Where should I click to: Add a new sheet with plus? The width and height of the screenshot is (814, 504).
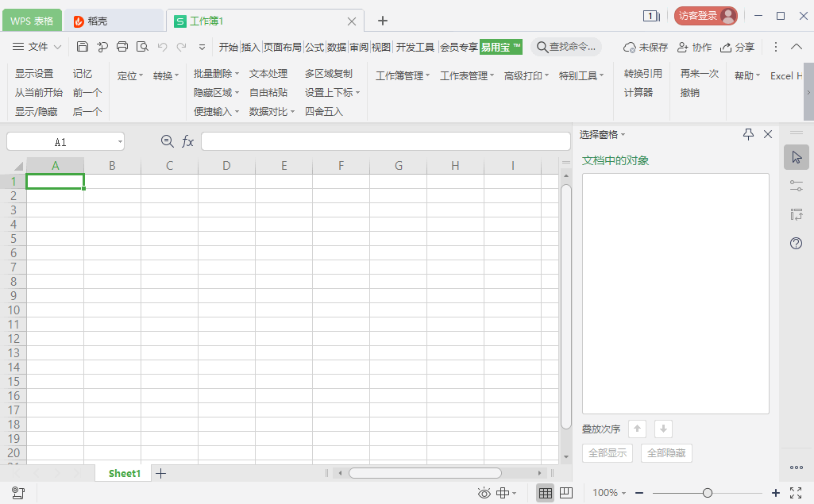pyautogui.click(x=161, y=473)
